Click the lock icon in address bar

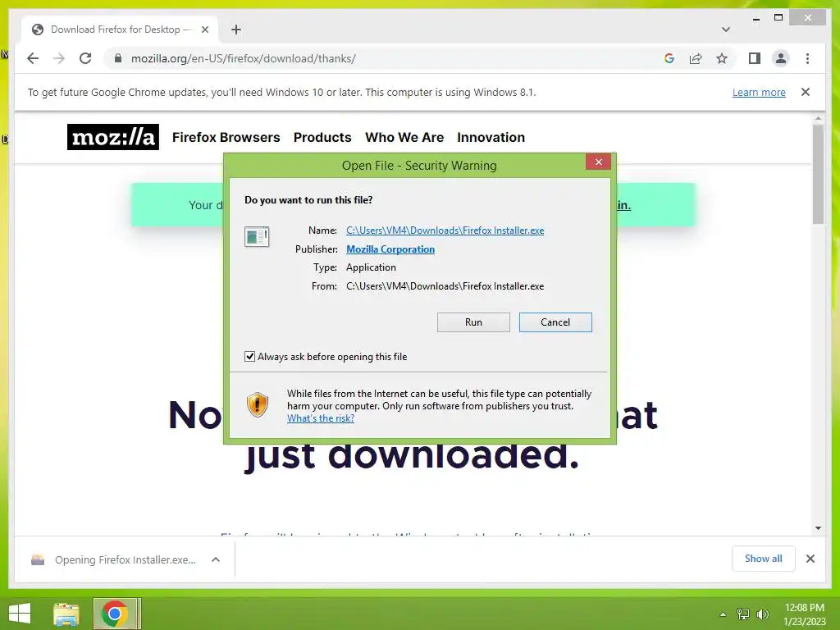118,58
